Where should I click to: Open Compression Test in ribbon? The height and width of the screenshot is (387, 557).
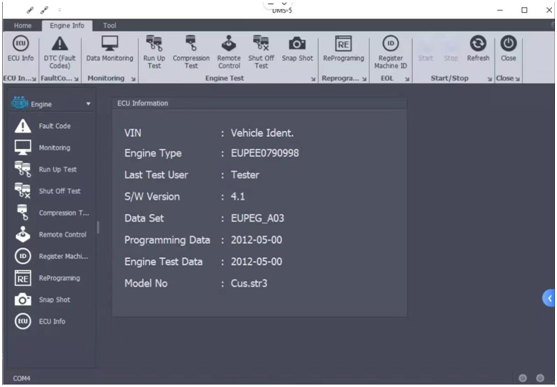[191, 52]
